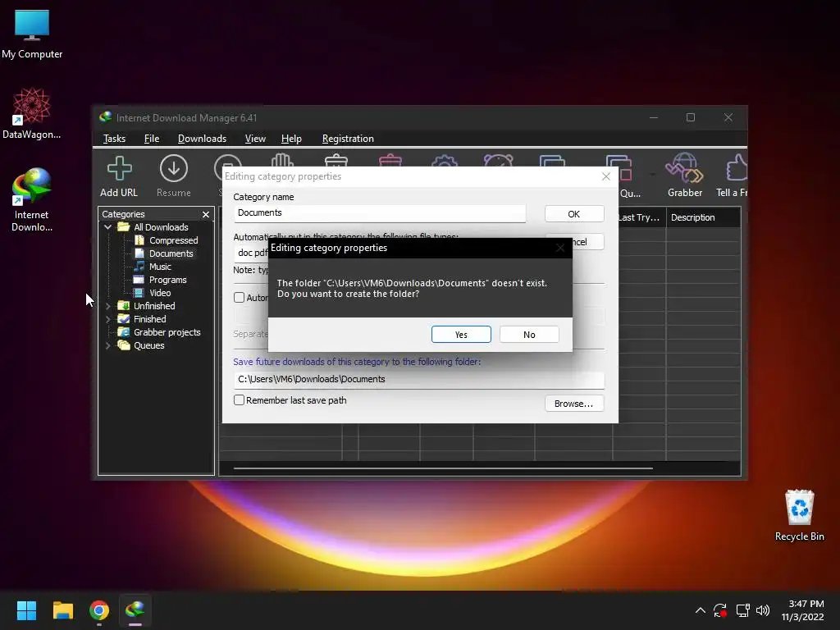Click the Recycle Bin desktop icon

point(799,516)
